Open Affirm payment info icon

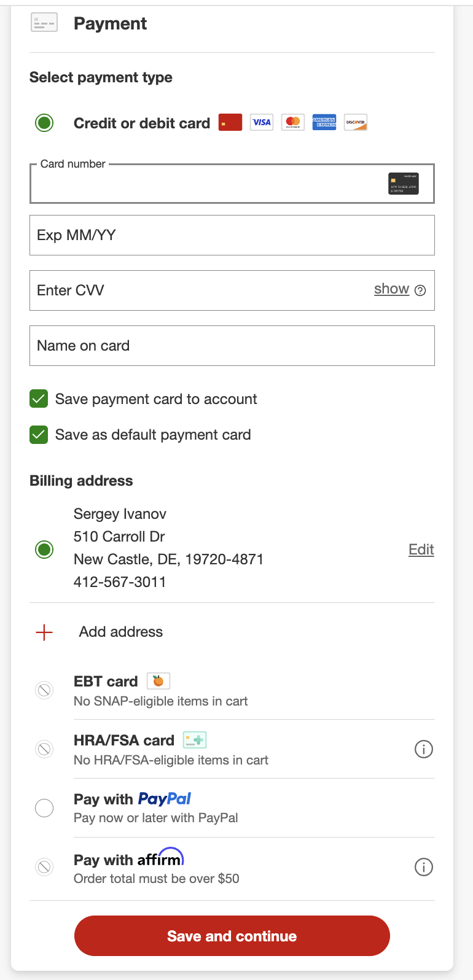click(424, 867)
